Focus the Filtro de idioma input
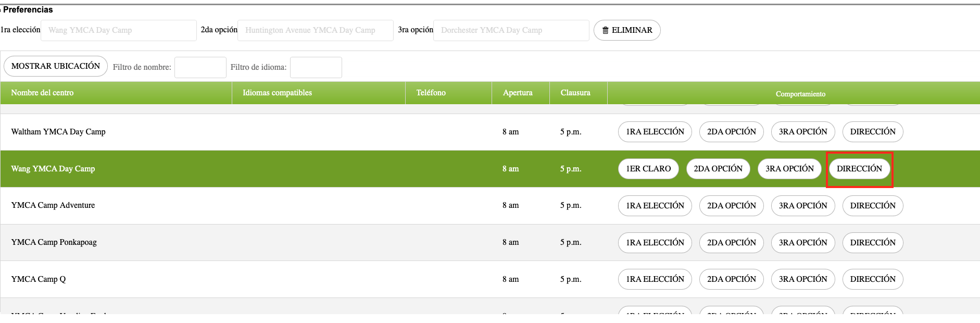Image resolution: width=980 pixels, height=323 pixels. pyautogui.click(x=316, y=67)
